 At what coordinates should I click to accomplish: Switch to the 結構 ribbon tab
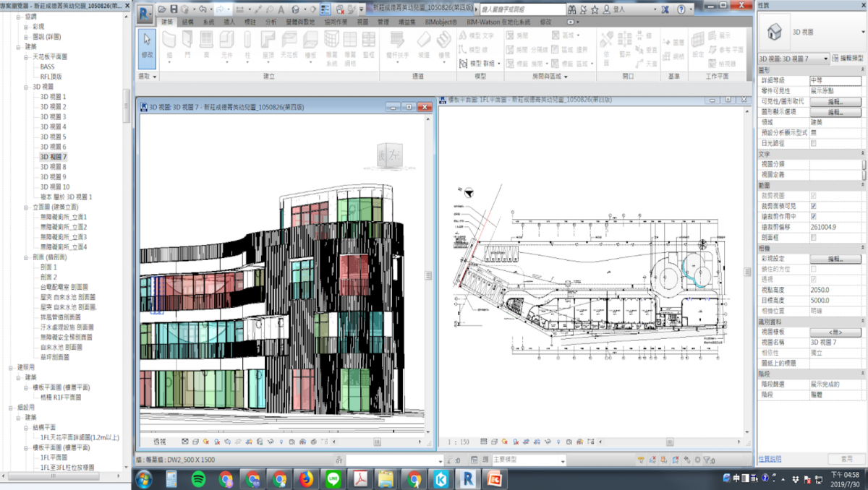(188, 22)
